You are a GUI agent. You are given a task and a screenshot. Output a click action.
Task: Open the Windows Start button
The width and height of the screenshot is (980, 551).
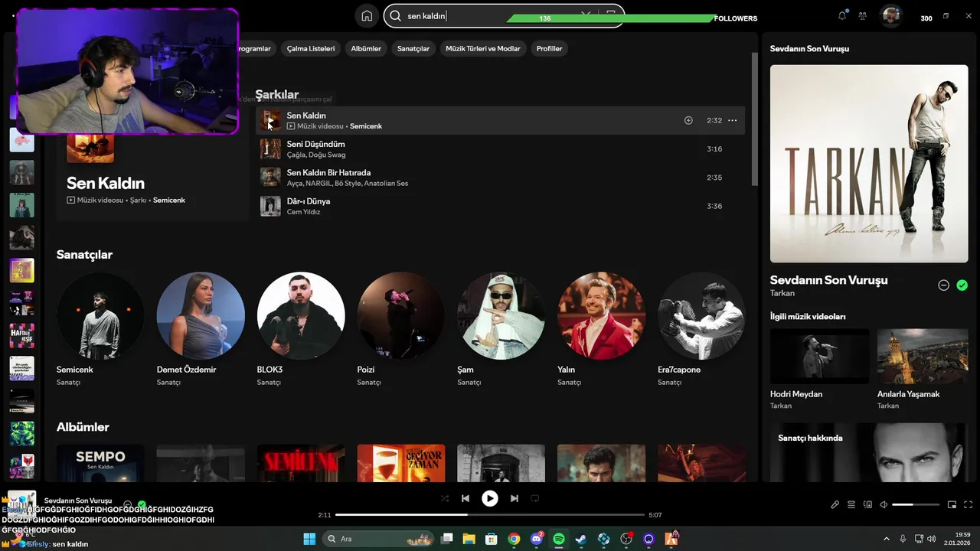pyautogui.click(x=309, y=539)
